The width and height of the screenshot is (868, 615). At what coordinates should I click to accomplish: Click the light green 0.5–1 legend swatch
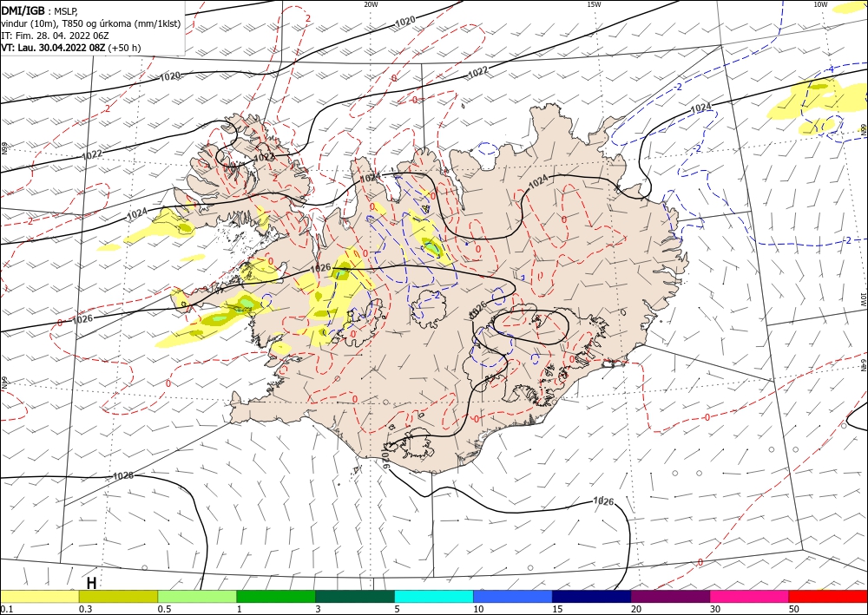click(x=197, y=596)
